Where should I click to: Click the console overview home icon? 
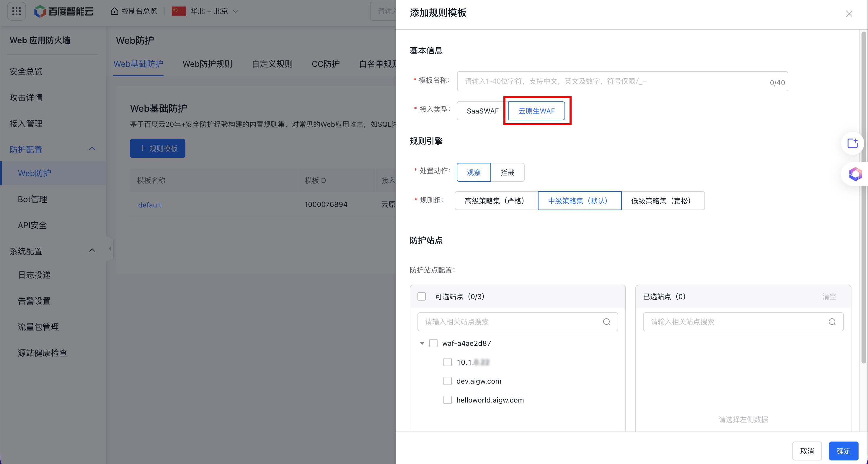click(115, 11)
